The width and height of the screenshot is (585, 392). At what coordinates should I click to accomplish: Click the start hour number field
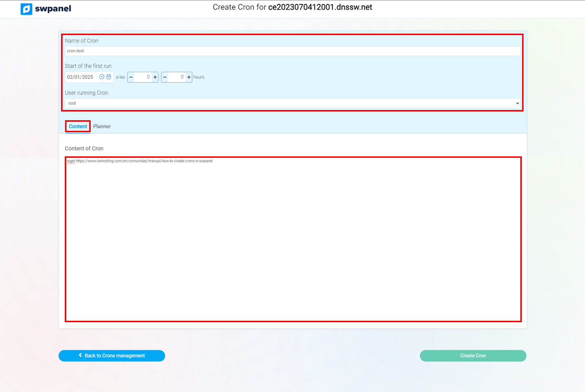pos(143,77)
